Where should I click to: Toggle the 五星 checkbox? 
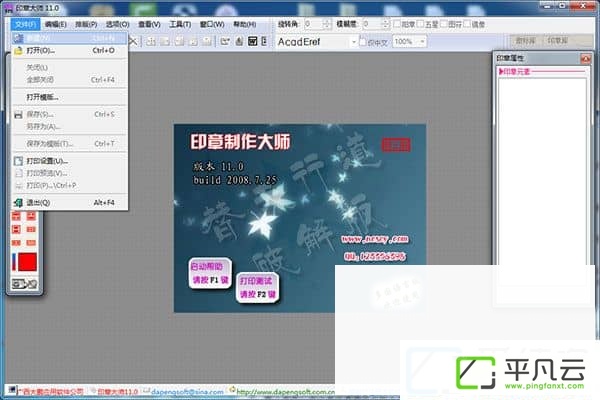pos(421,24)
